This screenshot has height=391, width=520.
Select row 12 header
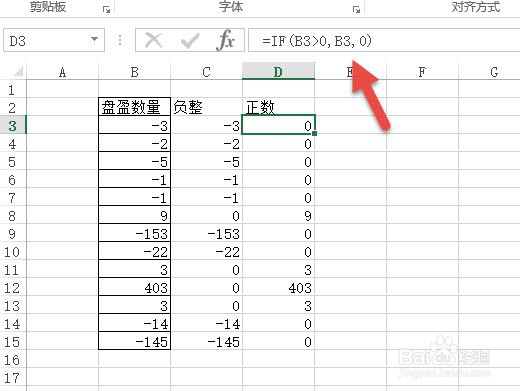13,288
